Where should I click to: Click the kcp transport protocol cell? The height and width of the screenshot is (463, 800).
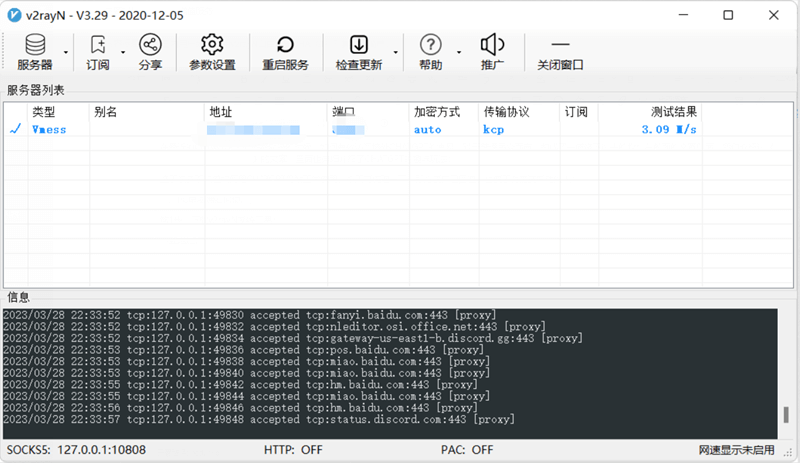click(493, 130)
